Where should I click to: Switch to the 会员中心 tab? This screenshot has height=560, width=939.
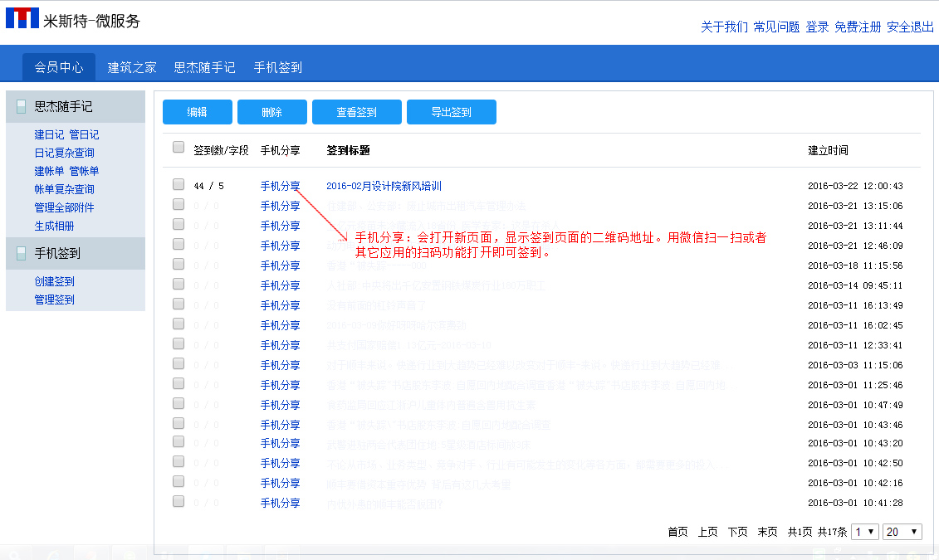click(59, 67)
